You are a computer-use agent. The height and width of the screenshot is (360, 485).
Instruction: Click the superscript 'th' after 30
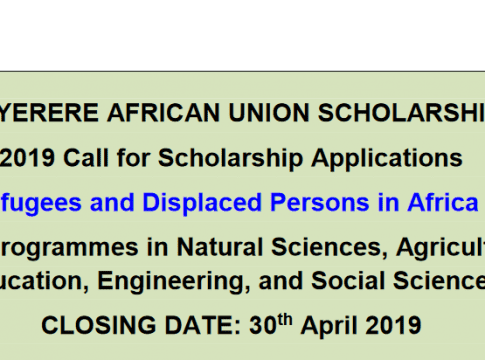click(285, 319)
